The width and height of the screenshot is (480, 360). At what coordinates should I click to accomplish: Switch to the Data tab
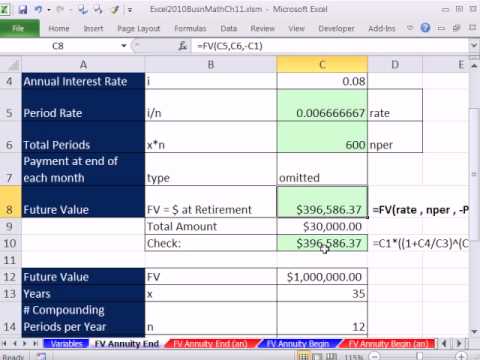coord(229,29)
